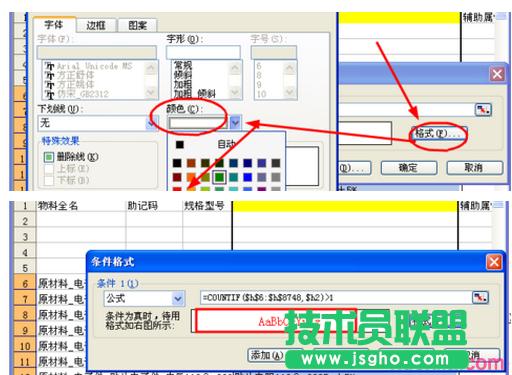Open the 颜色 dropdown arrow
Screen dimensions: 512x375
[x=235, y=123]
